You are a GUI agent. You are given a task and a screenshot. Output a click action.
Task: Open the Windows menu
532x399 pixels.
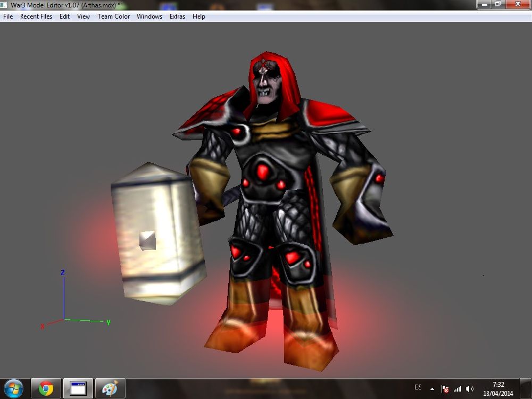(x=149, y=16)
